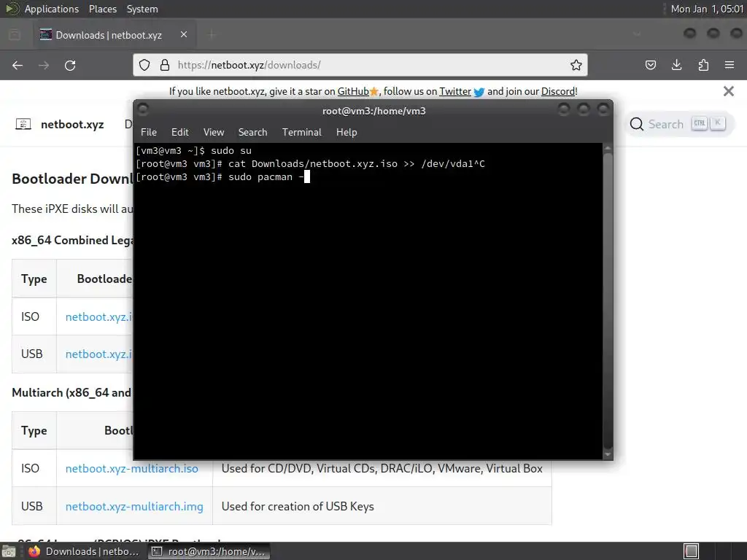This screenshot has width=747, height=560.
Task: Open terminal Search menu
Action: (x=252, y=133)
